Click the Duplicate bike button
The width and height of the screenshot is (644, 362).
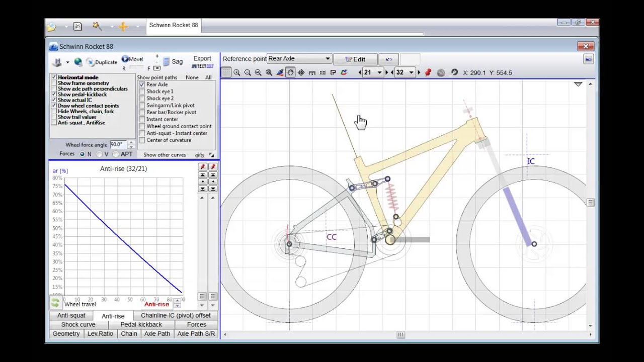(102, 62)
